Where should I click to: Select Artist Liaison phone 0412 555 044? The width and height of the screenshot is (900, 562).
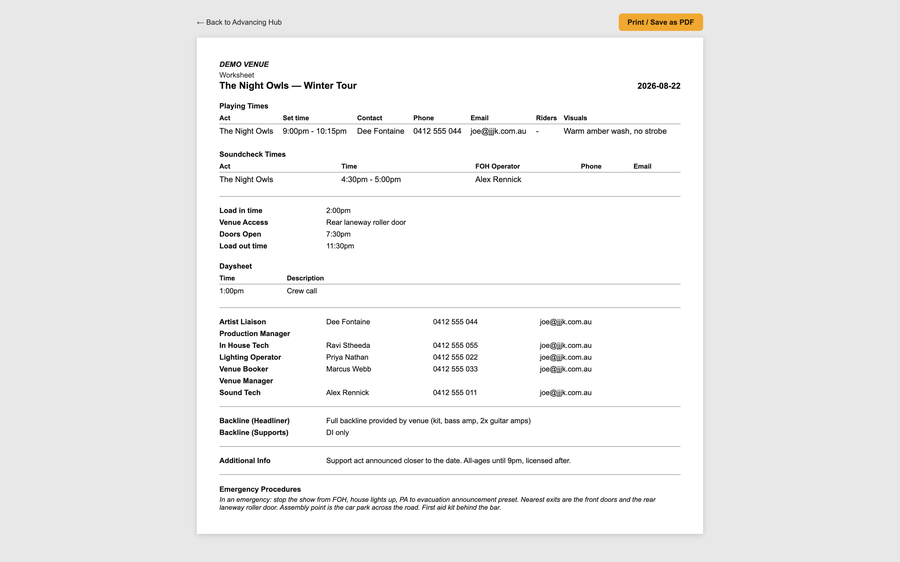[455, 322]
